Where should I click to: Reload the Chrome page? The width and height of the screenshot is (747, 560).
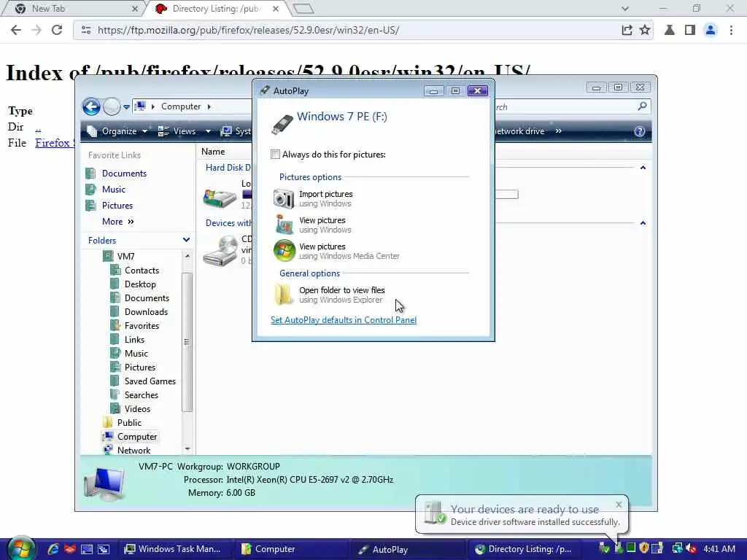tap(57, 30)
